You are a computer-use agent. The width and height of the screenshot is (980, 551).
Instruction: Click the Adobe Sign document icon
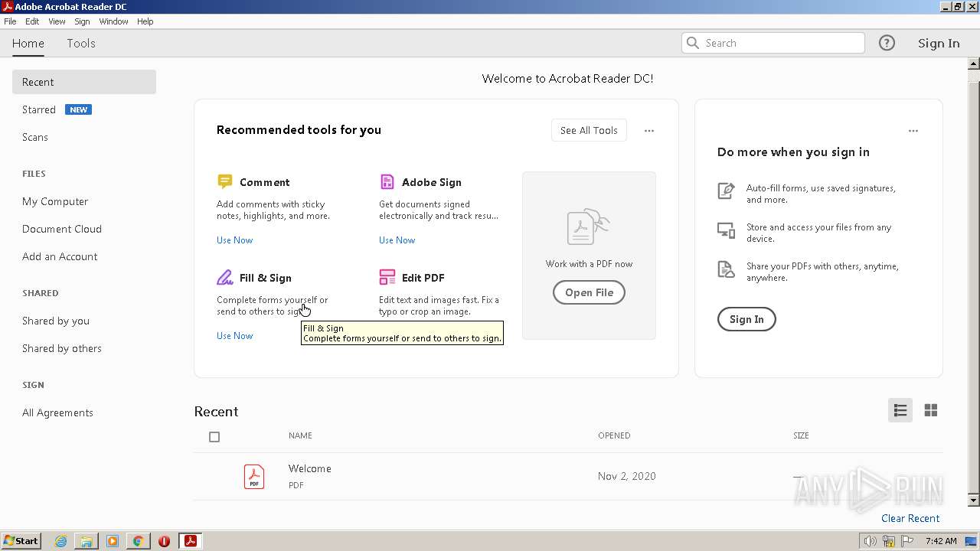pyautogui.click(x=387, y=181)
